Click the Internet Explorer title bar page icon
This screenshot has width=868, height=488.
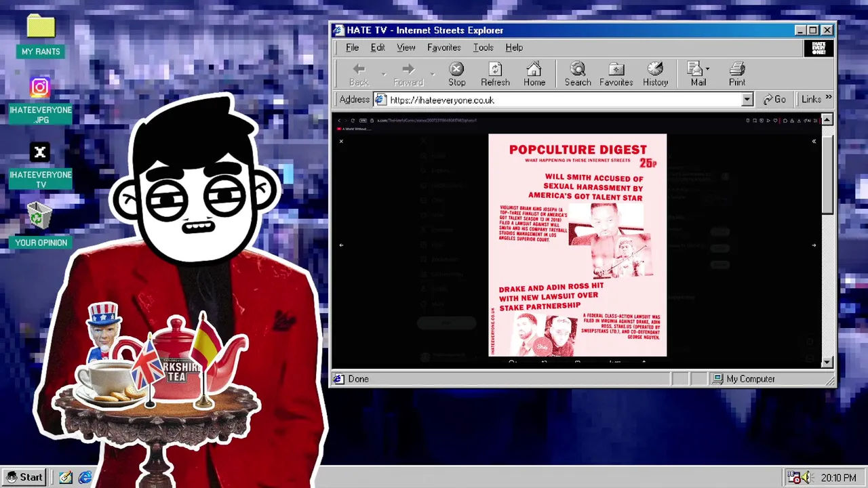coord(338,30)
